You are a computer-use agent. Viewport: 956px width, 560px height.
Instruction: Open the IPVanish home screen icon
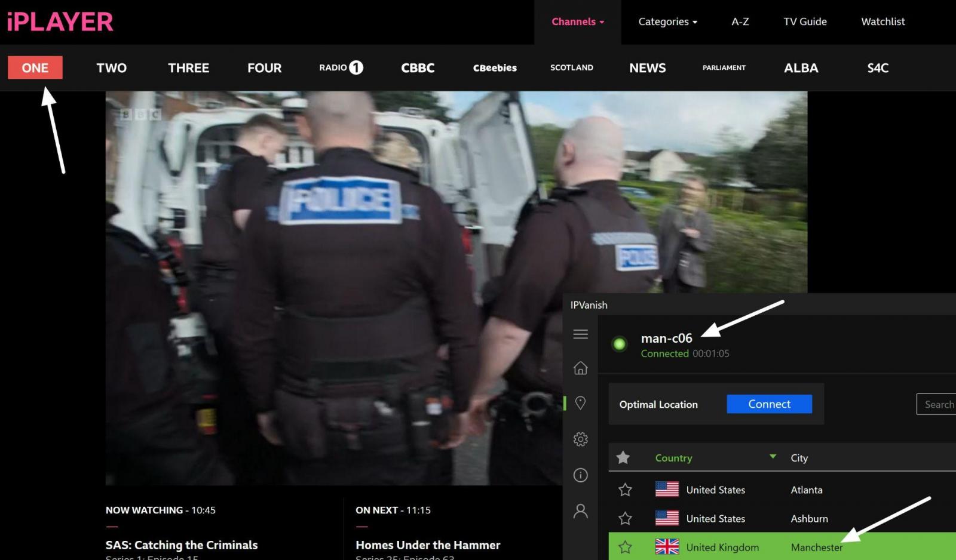pos(580,368)
